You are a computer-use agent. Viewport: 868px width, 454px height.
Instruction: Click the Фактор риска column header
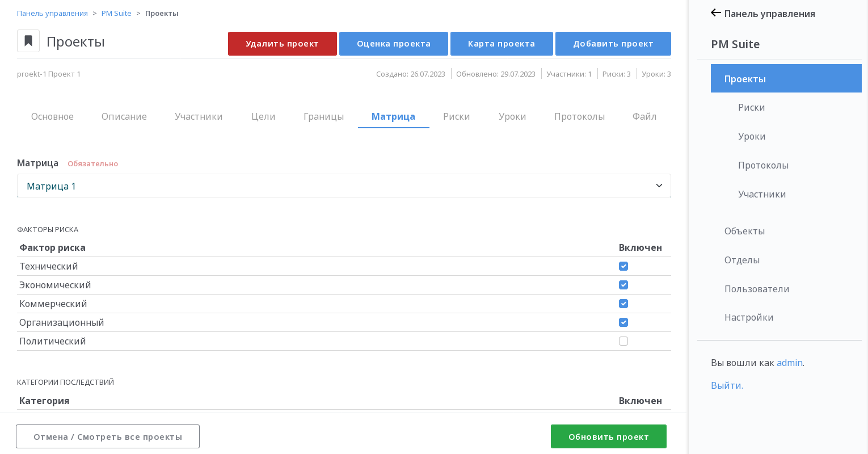(52, 247)
